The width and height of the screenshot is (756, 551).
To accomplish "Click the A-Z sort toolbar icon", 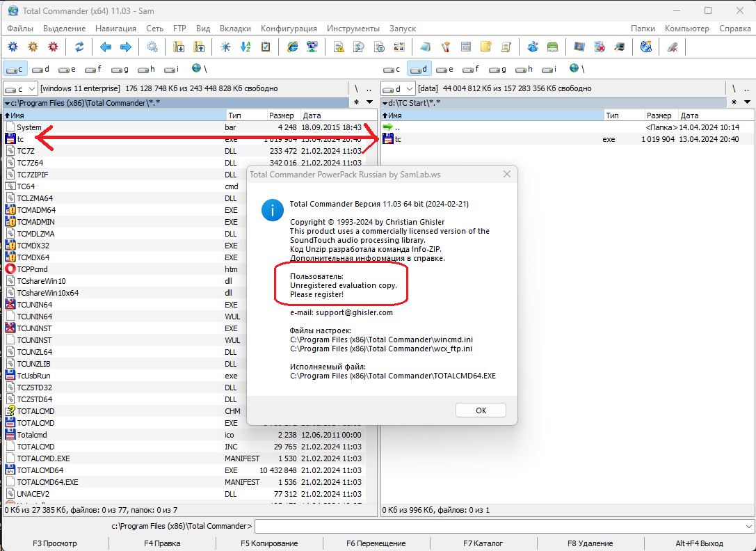I will 245,47.
